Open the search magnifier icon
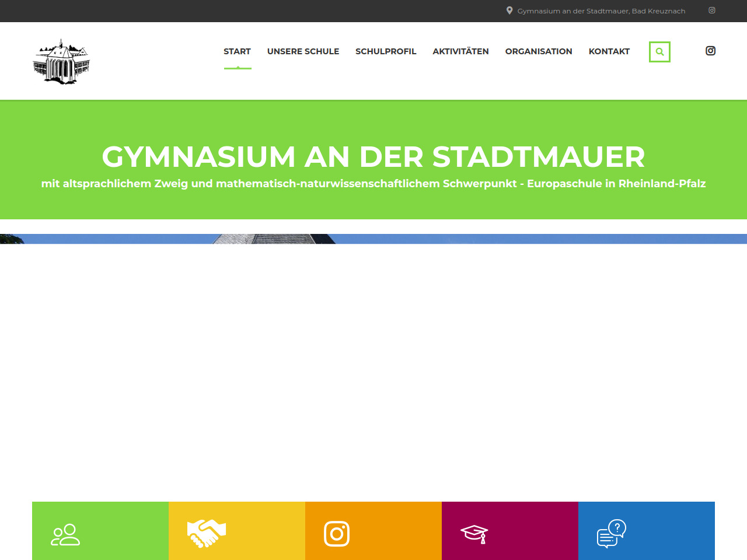Viewport: 747px width, 560px height. (x=659, y=52)
